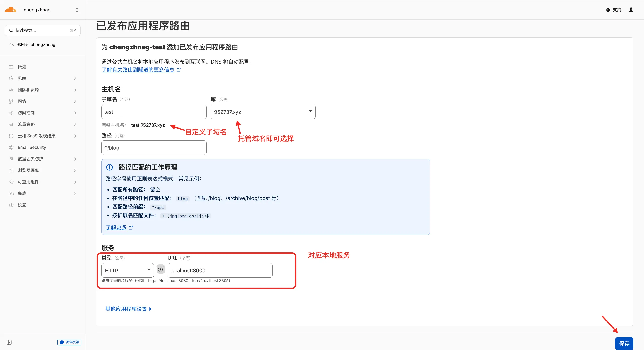
Task: Expand 其他应用程序设置 section
Action: tap(128, 309)
